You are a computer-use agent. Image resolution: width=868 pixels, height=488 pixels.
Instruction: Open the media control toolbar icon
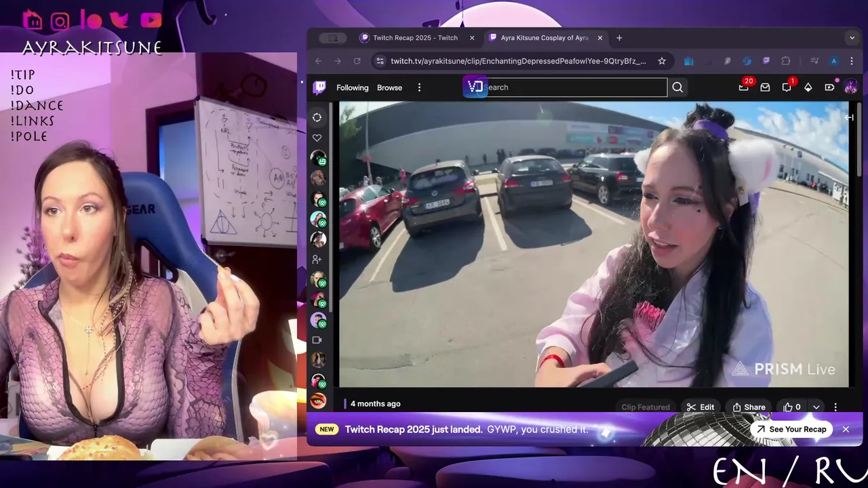[x=814, y=61]
